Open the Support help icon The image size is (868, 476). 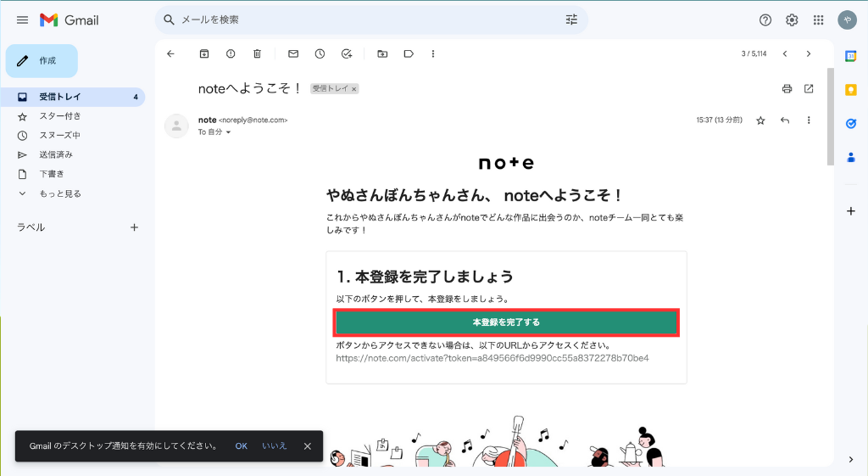click(765, 20)
